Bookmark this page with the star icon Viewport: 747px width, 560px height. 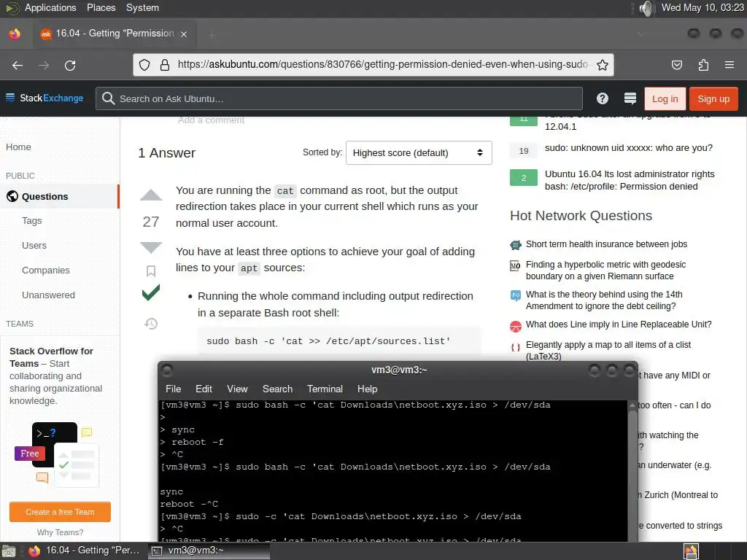tap(602, 65)
